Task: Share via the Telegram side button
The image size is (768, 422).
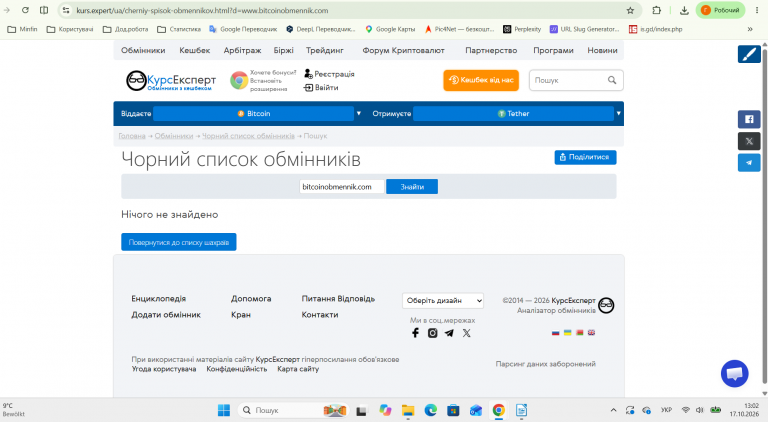Action: pyautogui.click(x=749, y=163)
